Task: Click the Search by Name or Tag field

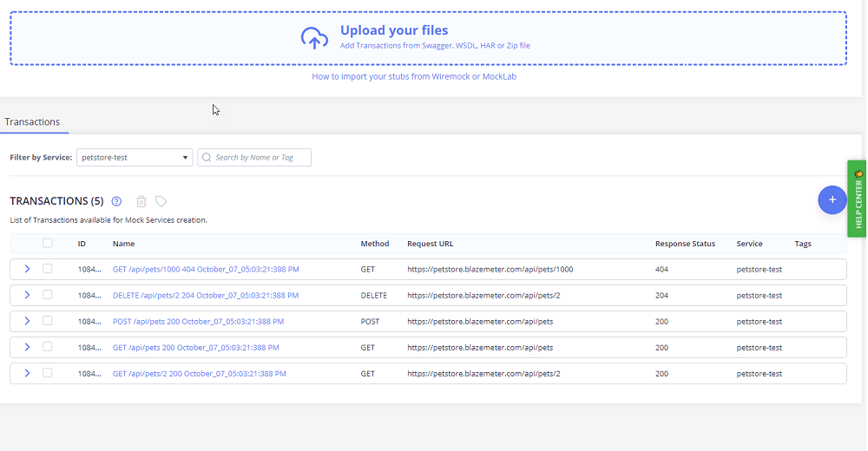Action: [254, 158]
